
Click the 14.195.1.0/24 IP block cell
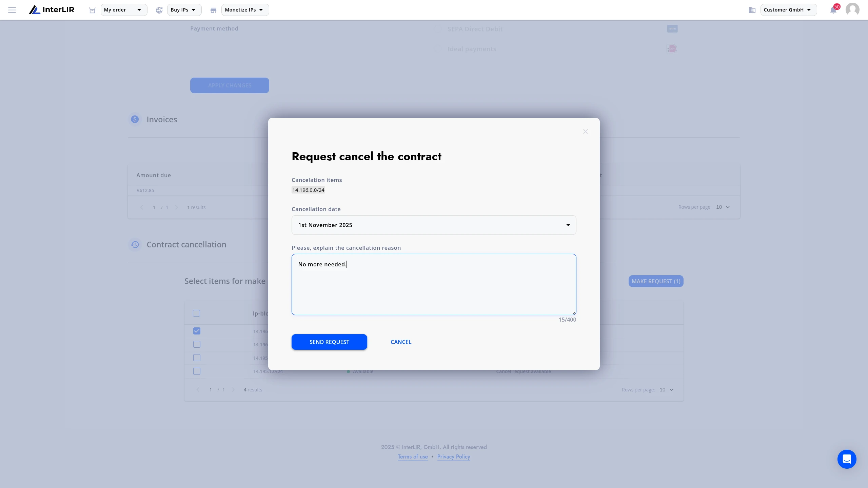point(268,371)
